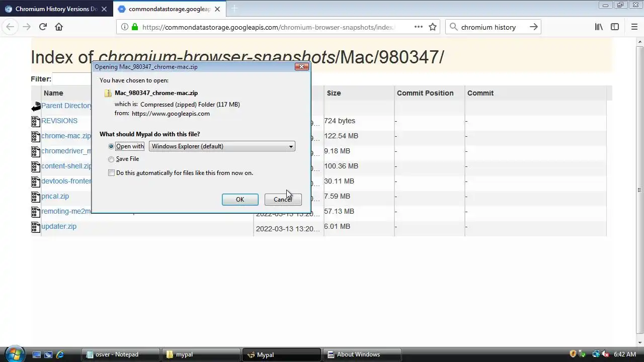Open About Windows from the taskbar
This screenshot has width=644, height=362.
(362, 354)
